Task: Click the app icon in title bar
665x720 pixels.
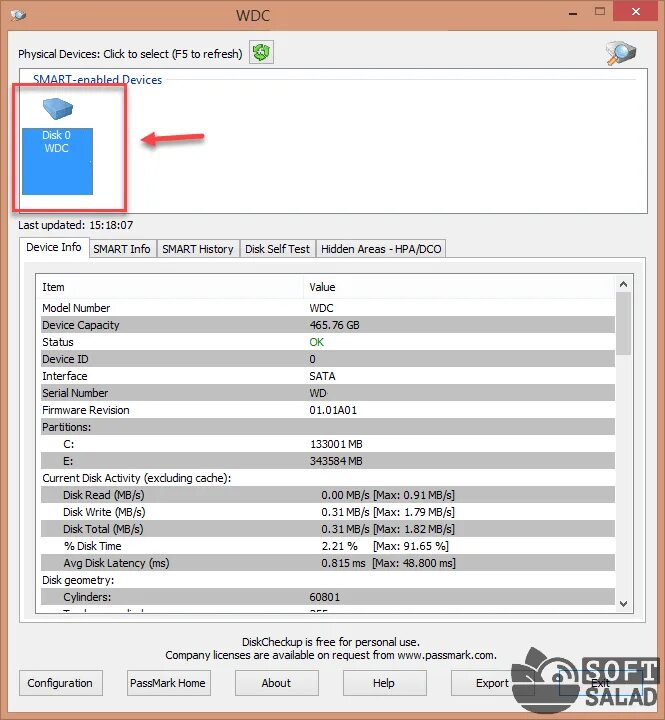Action: 18,15
